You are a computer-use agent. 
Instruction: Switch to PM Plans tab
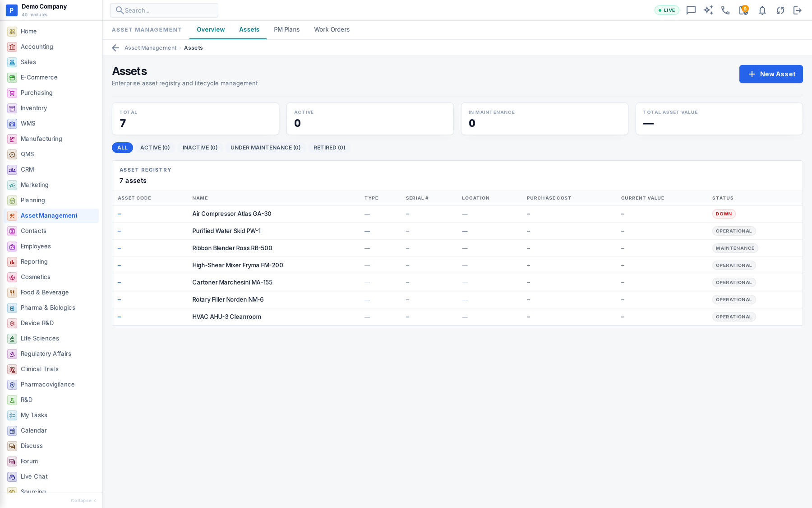[x=286, y=29]
